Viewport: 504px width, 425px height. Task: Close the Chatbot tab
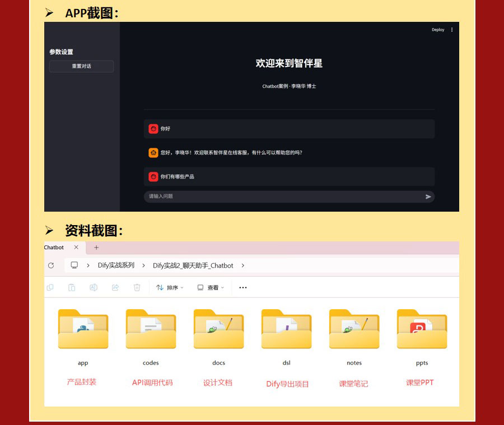76,247
